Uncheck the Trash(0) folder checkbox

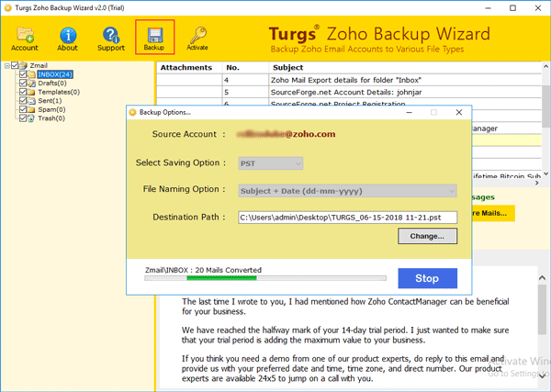[23, 118]
